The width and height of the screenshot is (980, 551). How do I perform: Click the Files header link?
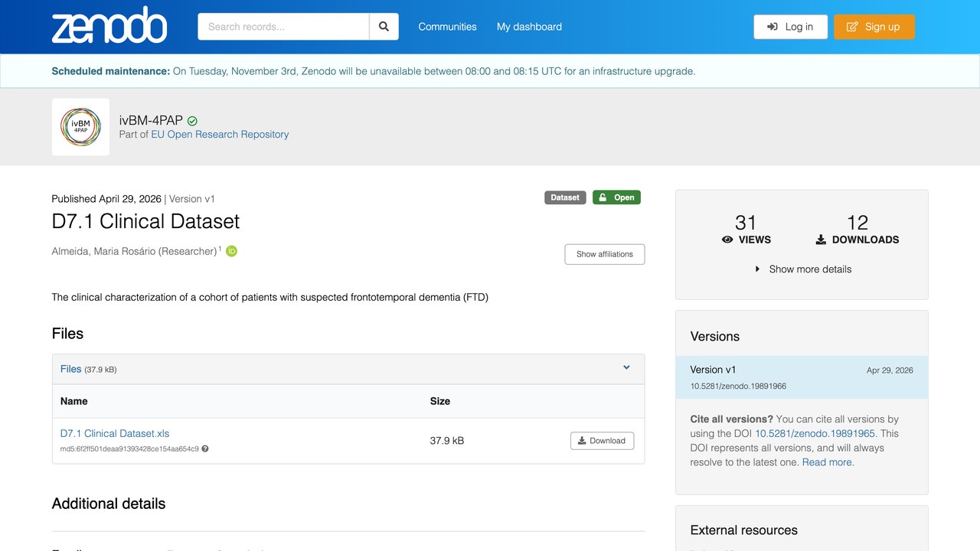[x=70, y=369]
